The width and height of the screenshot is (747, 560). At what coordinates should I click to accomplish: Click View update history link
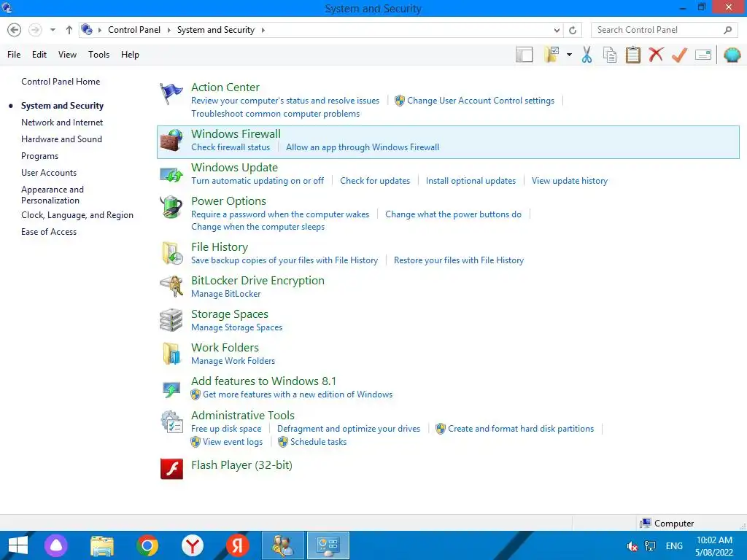tap(570, 181)
